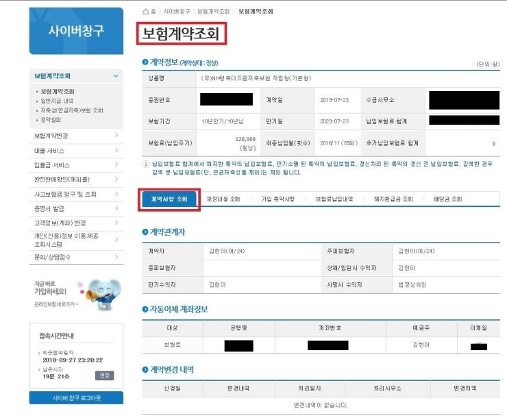Image resolution: width=507 pixels, height=420 pixels.
Task: Select the 계약사항 조회 tab
Action: pos(169,199)
